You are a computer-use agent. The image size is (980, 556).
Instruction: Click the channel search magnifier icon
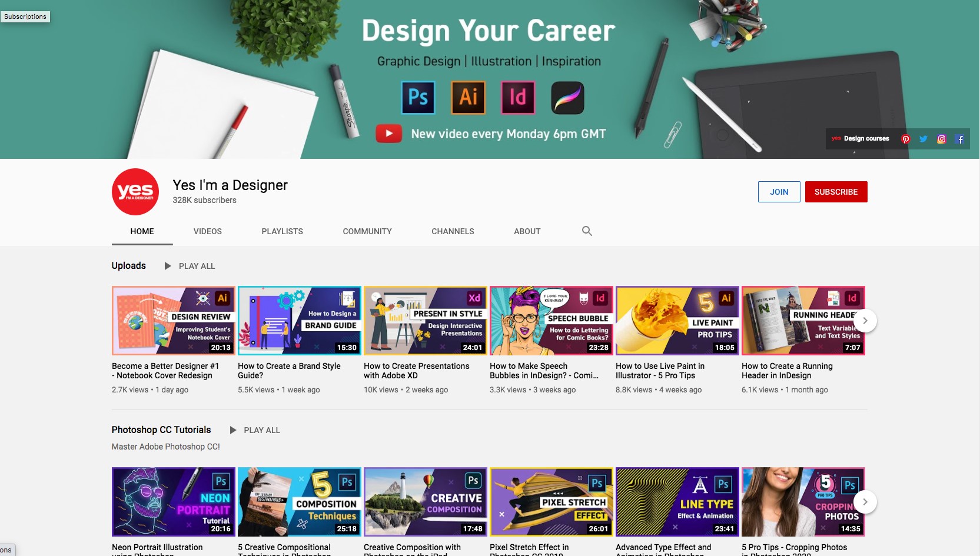[x=587, y=231]
